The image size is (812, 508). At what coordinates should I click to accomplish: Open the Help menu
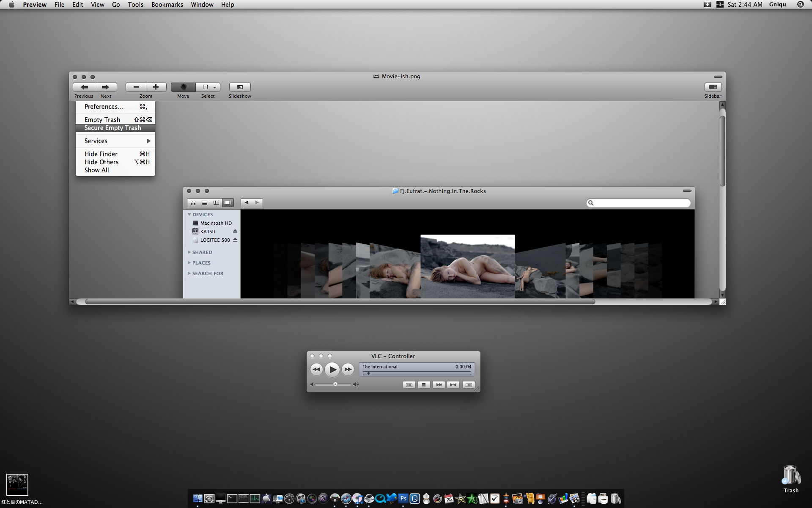(x=227, y=5)
